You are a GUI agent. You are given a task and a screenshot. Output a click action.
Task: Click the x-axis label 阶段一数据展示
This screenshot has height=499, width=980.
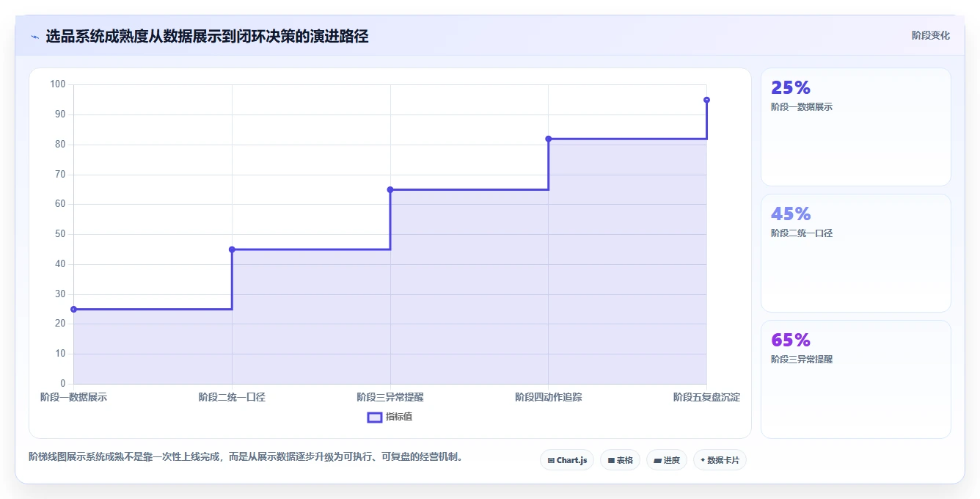click(x=73, y=397)
